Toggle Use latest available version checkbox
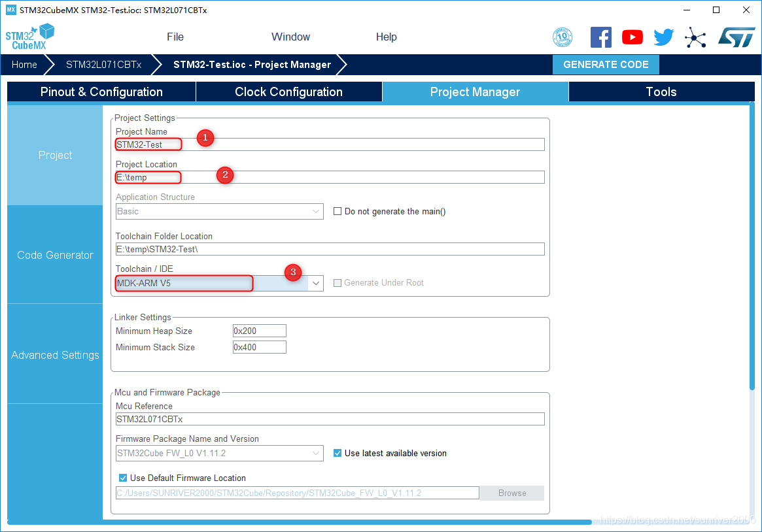 pyautogui.click(x=338, y=453)
